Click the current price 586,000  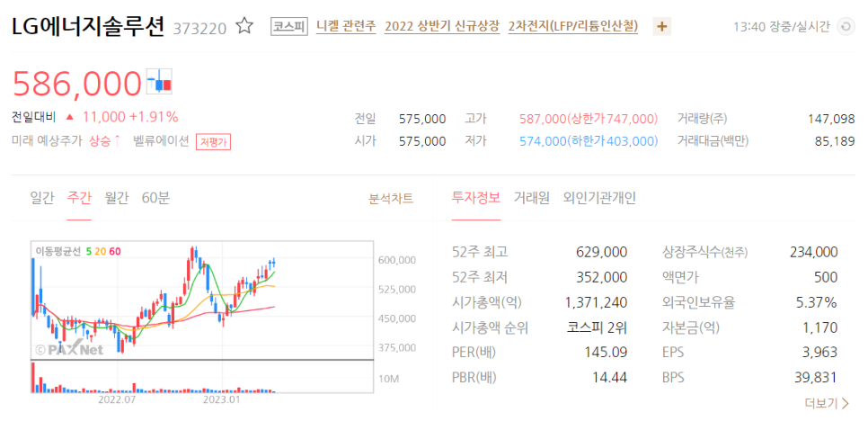coord(77,84)
